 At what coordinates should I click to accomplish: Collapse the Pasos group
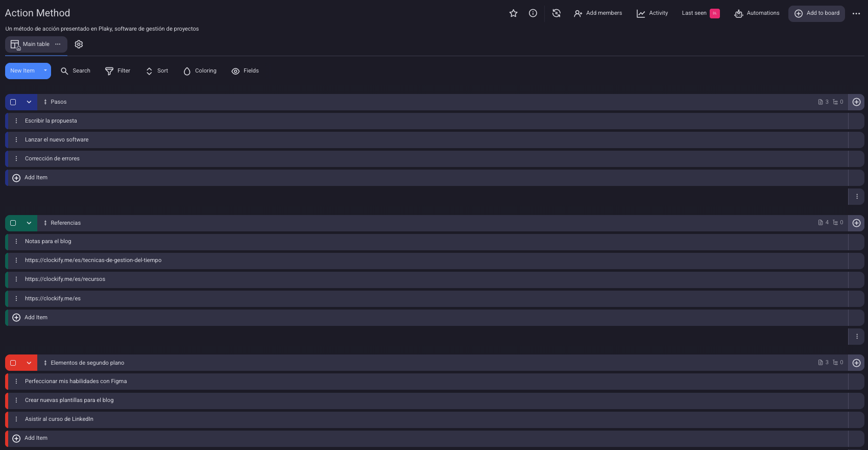click(29, 102)
